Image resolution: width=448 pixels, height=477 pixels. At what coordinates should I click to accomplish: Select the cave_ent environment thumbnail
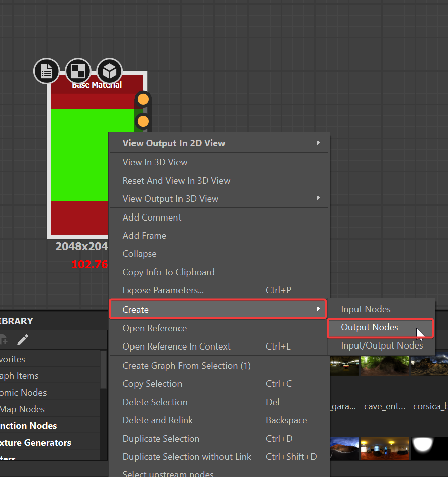point(384,365)
